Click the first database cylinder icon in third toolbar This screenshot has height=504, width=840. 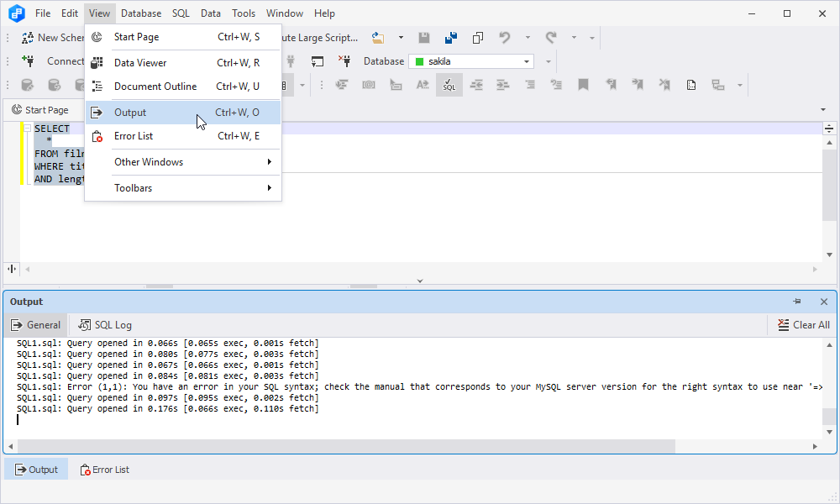(28, 85)
